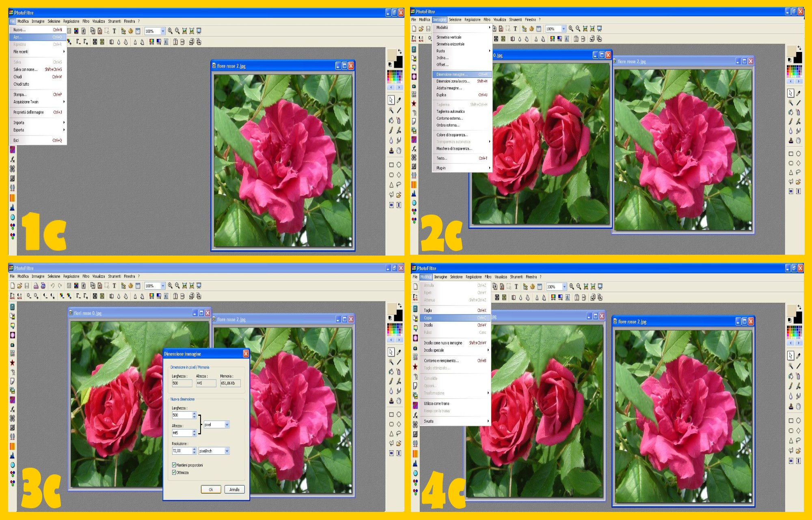Click the Annulla button in the dialog
This screenshot has height=520, width=812.
pyautogui.click(x=234, y=489)
